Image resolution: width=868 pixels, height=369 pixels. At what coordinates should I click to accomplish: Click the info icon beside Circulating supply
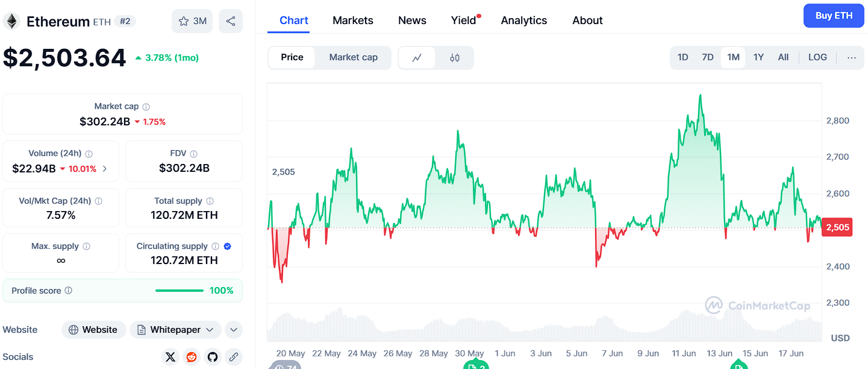216,247
